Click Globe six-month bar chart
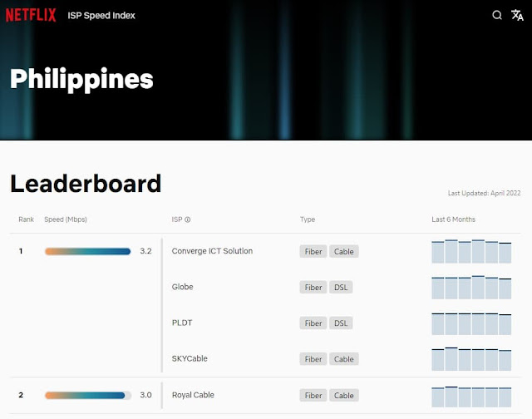The height and width of the screenshot is (419, 532). (471, 288)
